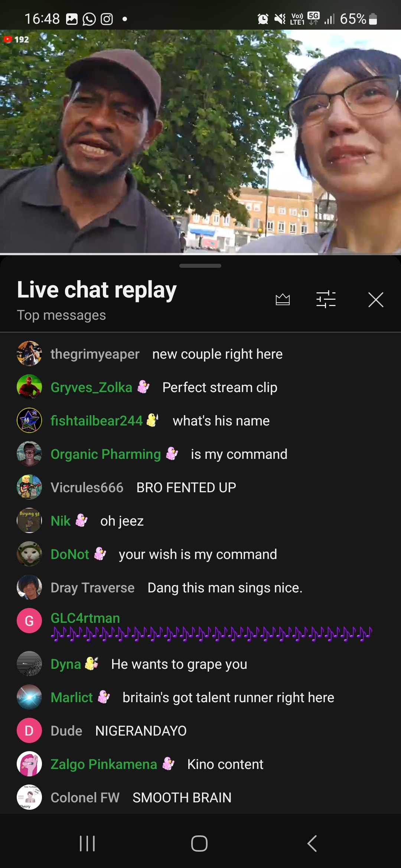
Task: Tap the WhatsApp notification icon in status bar
Action: (x=89, y=19)
